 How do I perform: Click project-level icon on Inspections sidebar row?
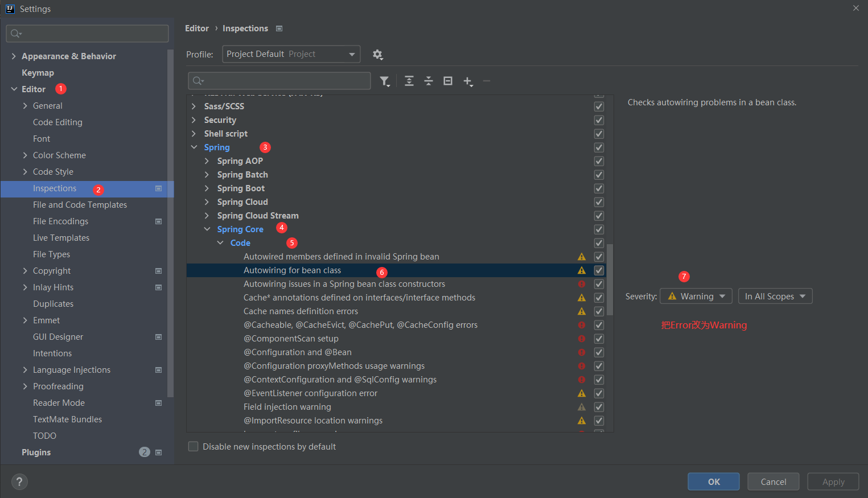[159, 188]
